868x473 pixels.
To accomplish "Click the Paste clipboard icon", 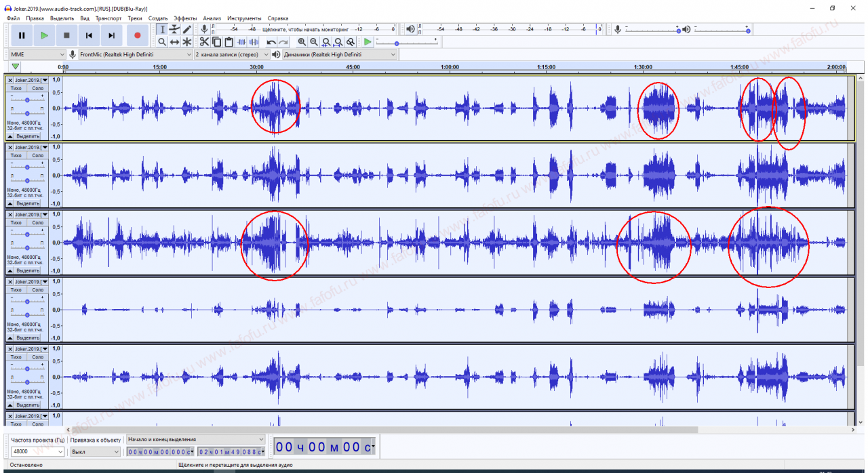I will click(x=229, y=42).
